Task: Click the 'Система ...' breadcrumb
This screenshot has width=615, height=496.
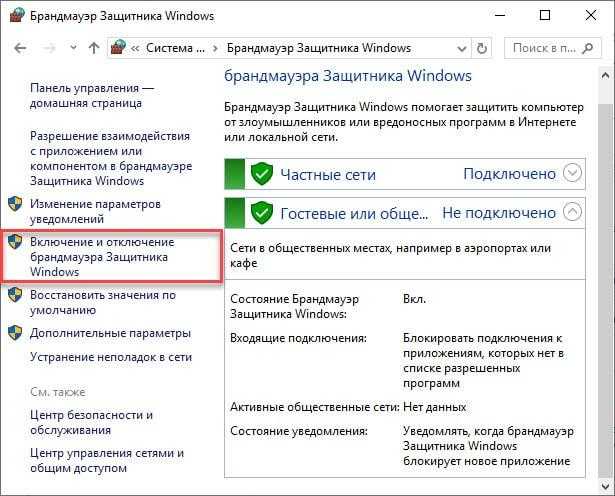Action: (175, 48)
